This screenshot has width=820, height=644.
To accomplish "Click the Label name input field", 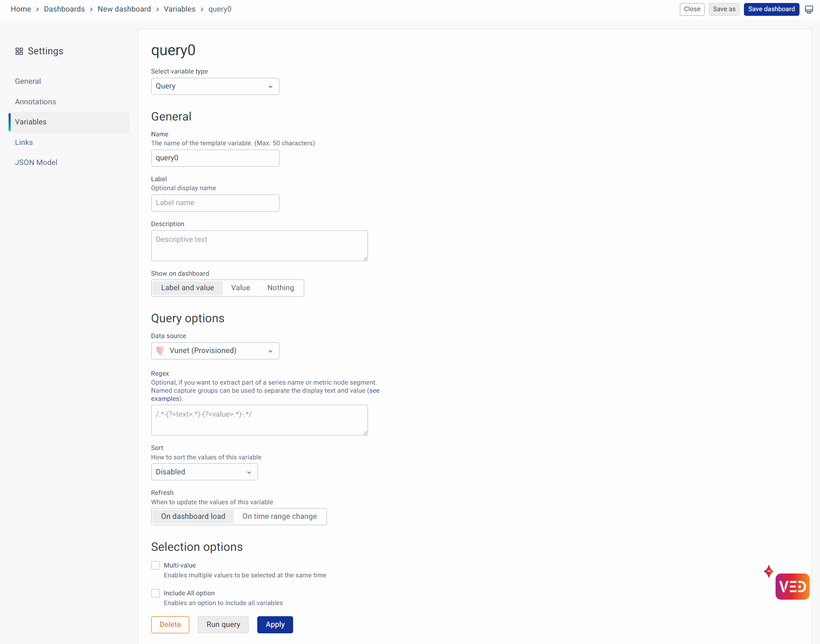I will tap(215, 203).
